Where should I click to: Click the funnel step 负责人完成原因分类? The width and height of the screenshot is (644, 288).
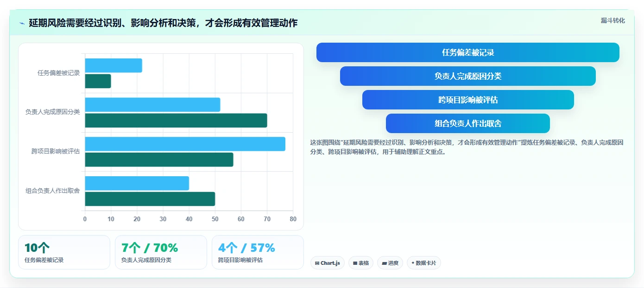[468, 76]
